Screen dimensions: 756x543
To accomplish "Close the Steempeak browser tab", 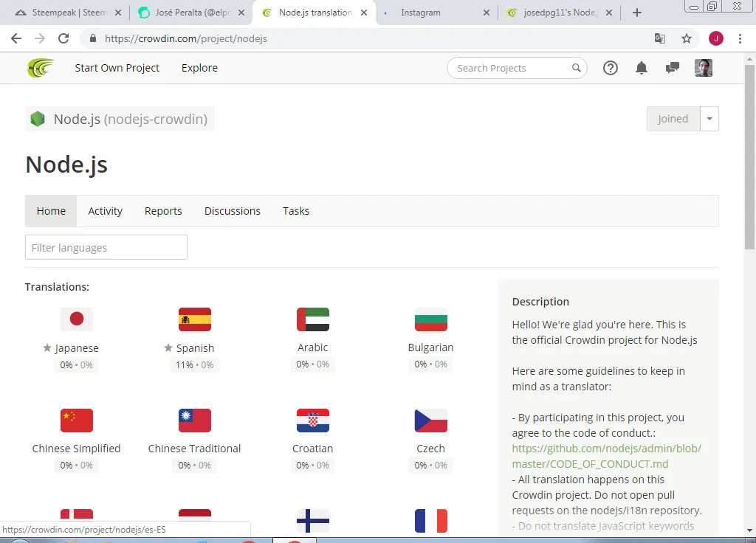I will point(118,13).
